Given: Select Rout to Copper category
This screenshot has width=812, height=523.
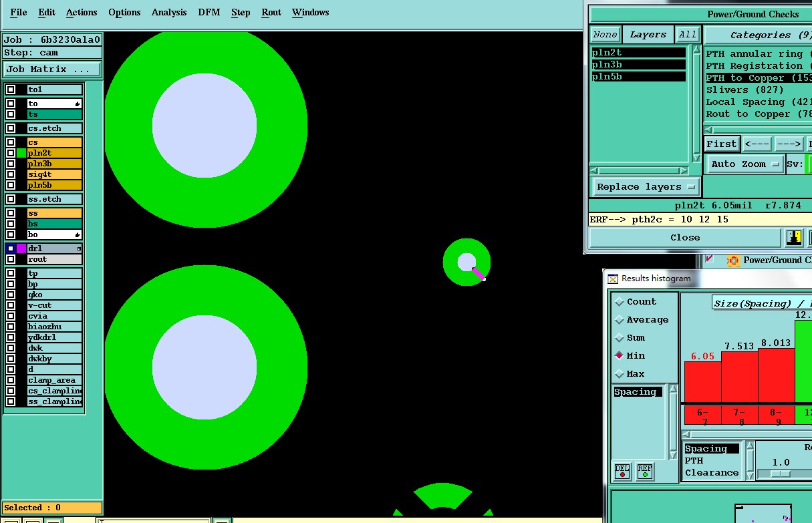Looking at the screenshot, I should 759,114.
